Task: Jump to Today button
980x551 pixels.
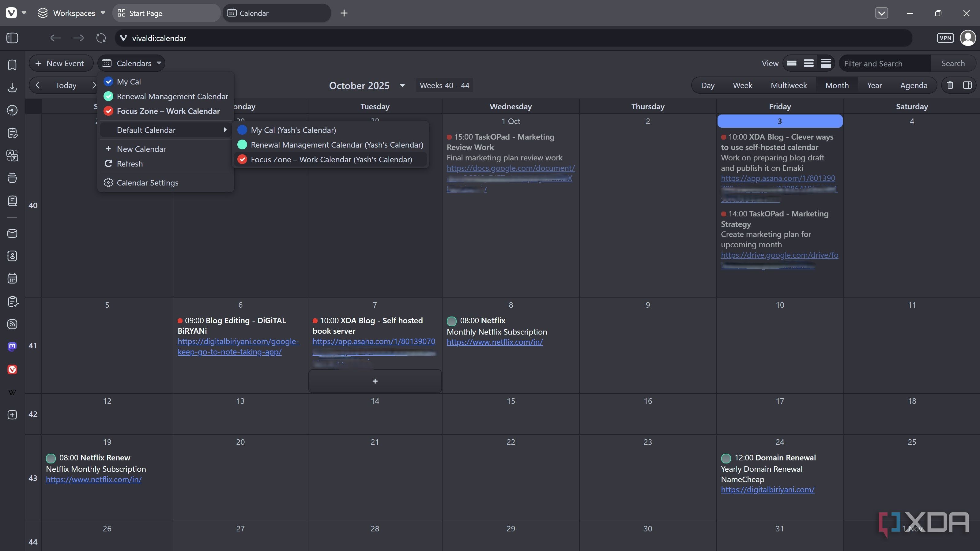Action: pyautogui.click(x=66, y=85)
